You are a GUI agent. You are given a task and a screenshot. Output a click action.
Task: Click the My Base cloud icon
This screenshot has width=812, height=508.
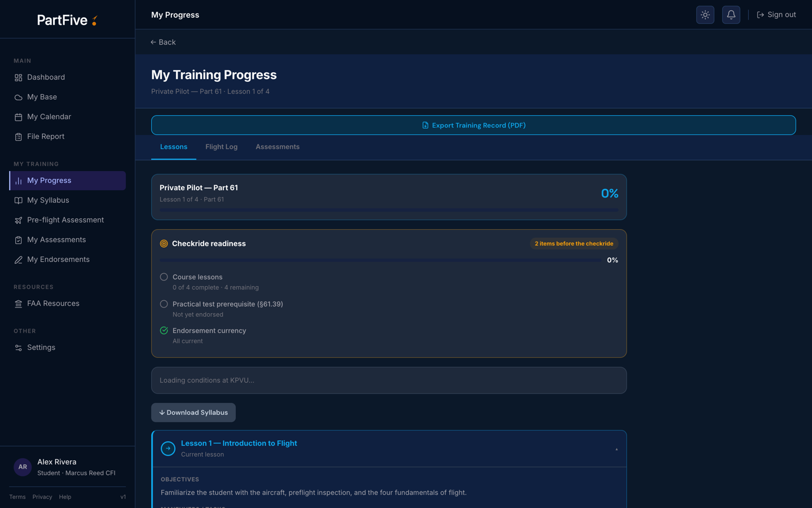19,97
